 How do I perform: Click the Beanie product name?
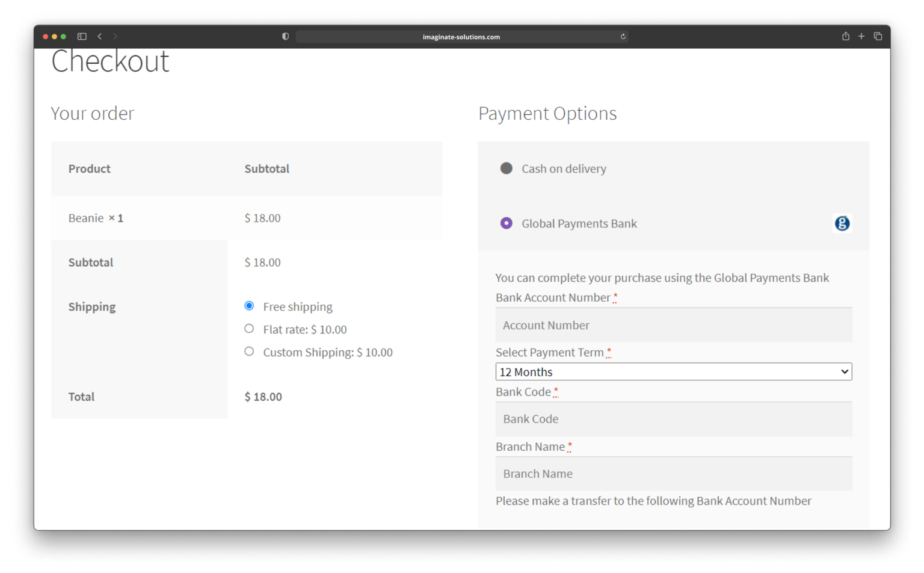pyautogui.click(x=86, y=218)
